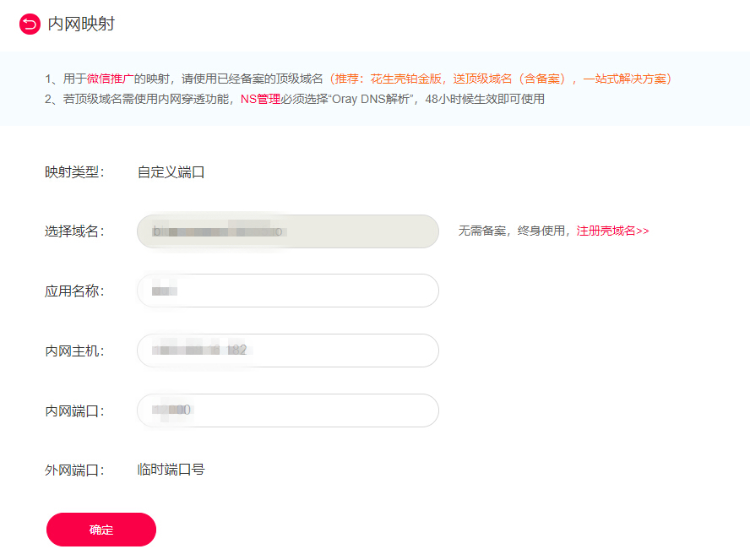Focus the 内网主机 input field
This screenshot has width=750, height=560.
coord(288,351)
